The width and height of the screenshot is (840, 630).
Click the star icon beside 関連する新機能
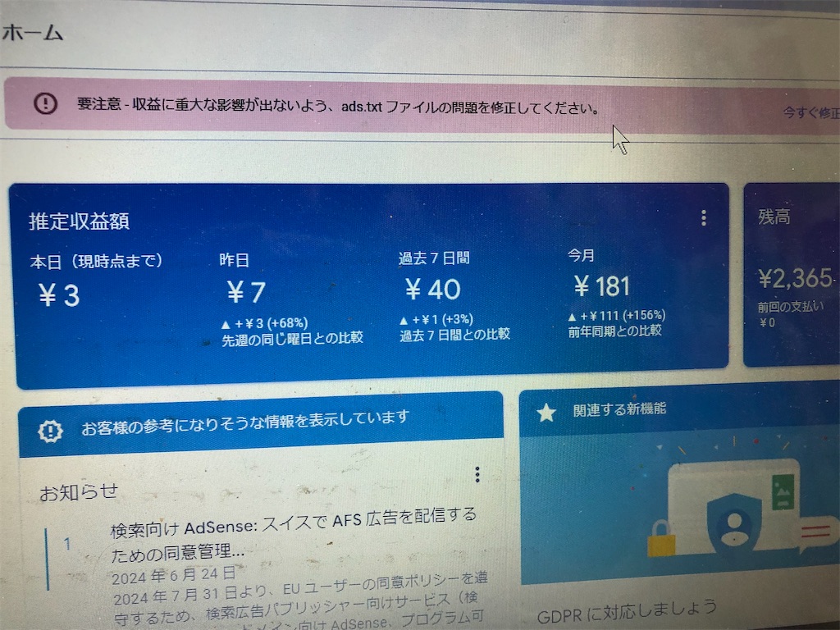546,413
